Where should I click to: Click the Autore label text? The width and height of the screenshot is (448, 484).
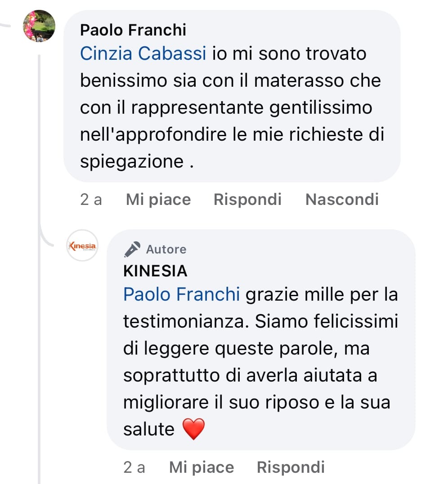click(x=166, y=249)
